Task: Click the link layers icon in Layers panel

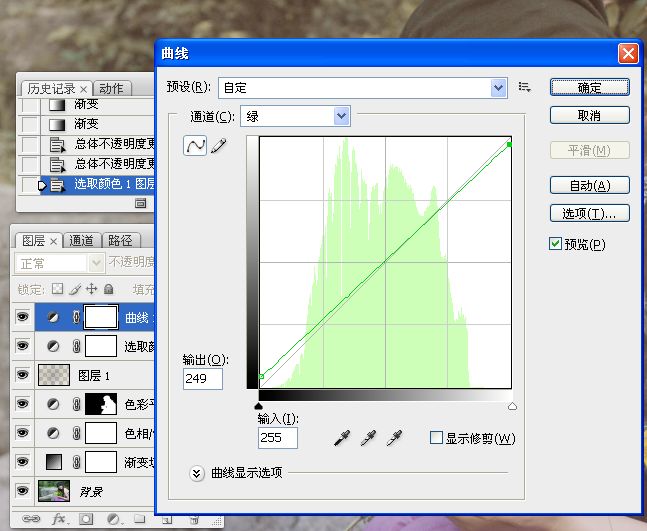Action: click(31, 519)
